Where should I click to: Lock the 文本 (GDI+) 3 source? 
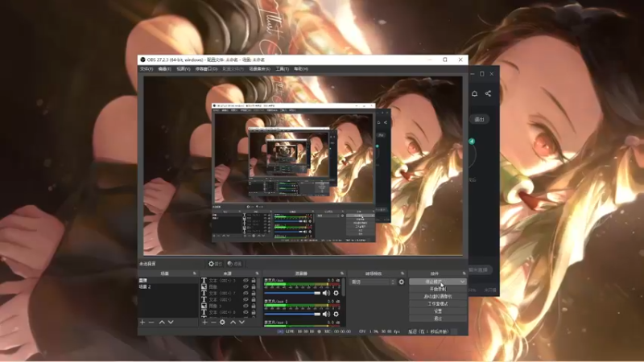(x=254, y=281)
